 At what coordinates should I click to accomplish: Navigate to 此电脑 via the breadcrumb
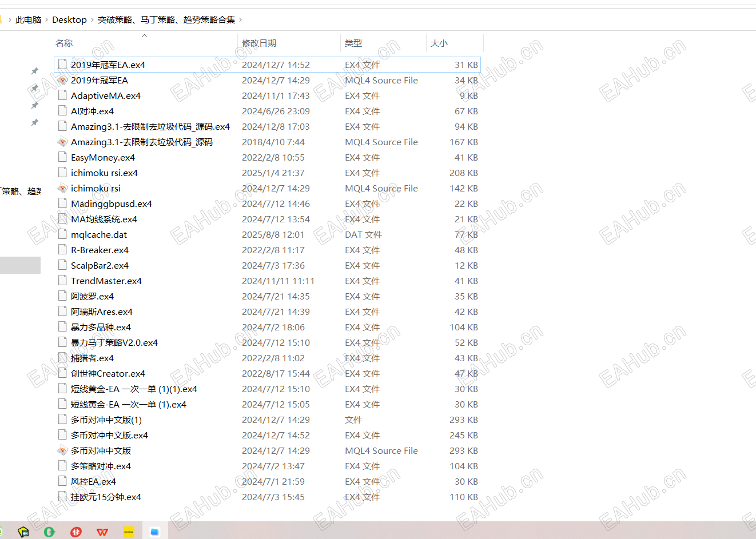tap(28, 19)
